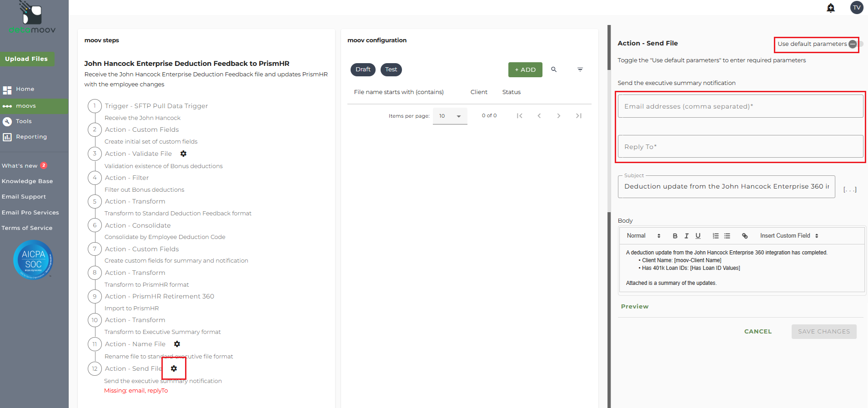This screenshot has height=408, width=868.
Task: Open the TV user avatar menu
Action: point(857,7)
